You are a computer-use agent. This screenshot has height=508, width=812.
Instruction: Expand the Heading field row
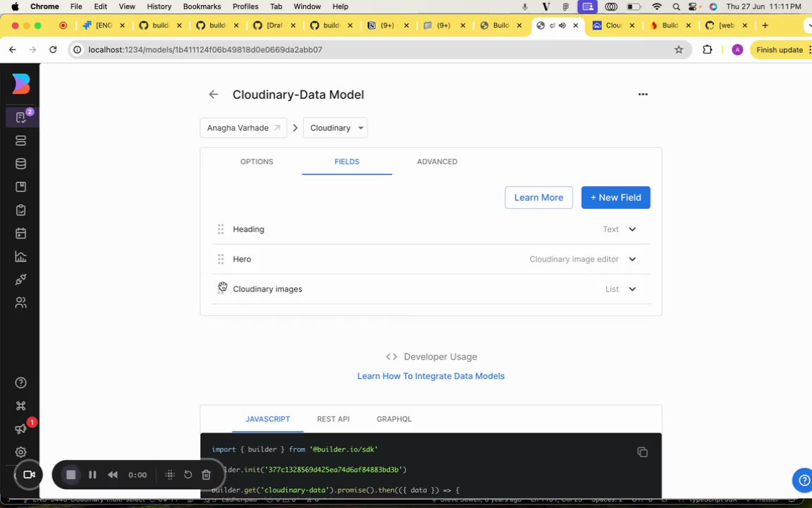click(x=632, y=229)
